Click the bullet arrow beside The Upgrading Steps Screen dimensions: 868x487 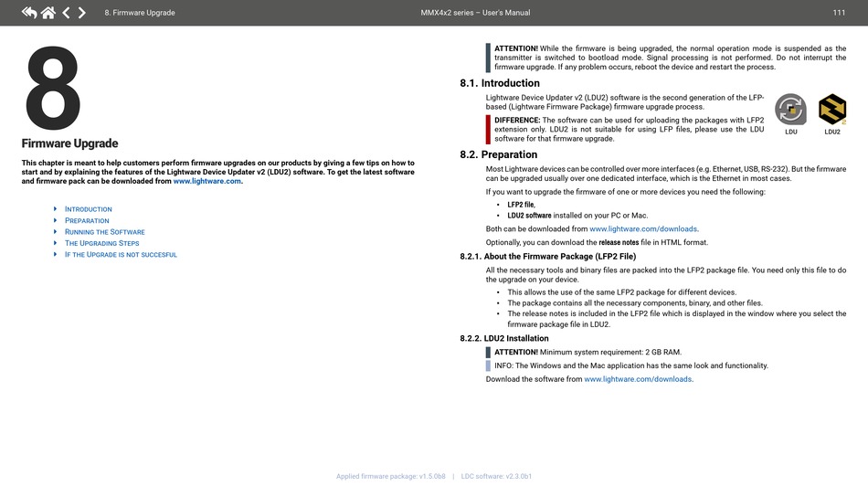click(55, 243)
